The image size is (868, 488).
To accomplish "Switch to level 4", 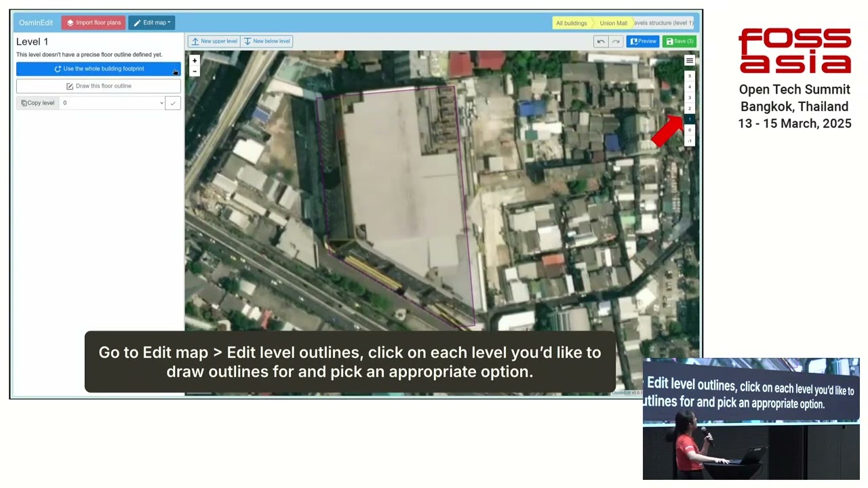I will (x=690, y=87).
